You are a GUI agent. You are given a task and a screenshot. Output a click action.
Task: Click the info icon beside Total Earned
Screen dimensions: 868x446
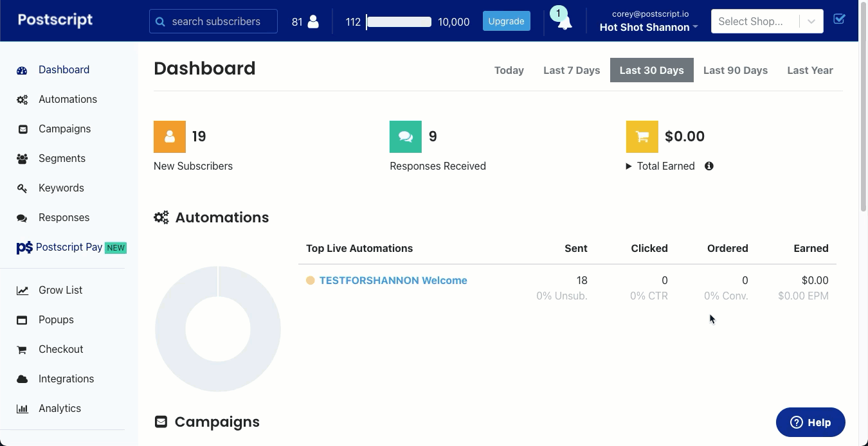click(709, 166)
